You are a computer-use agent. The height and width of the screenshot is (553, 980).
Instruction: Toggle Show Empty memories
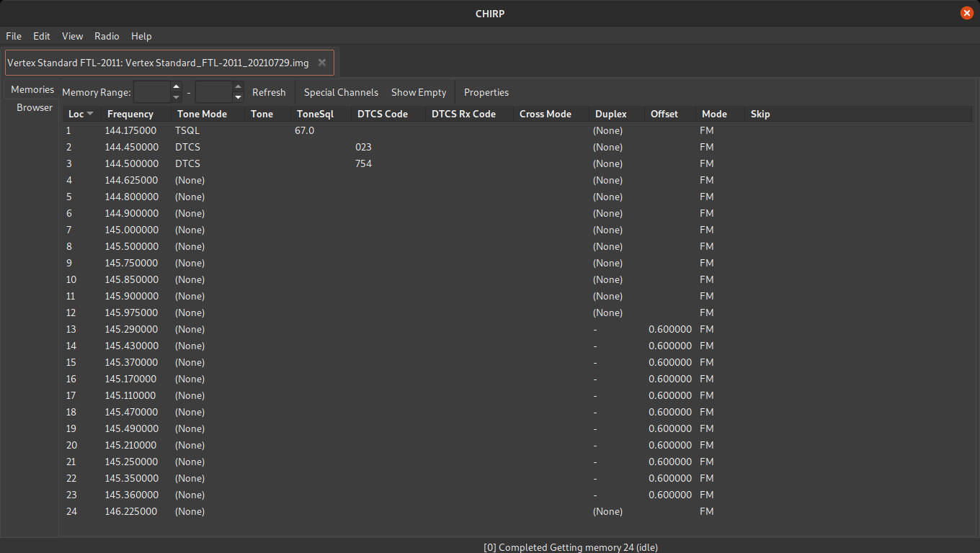pyautogui.click(x=419, y=92)
